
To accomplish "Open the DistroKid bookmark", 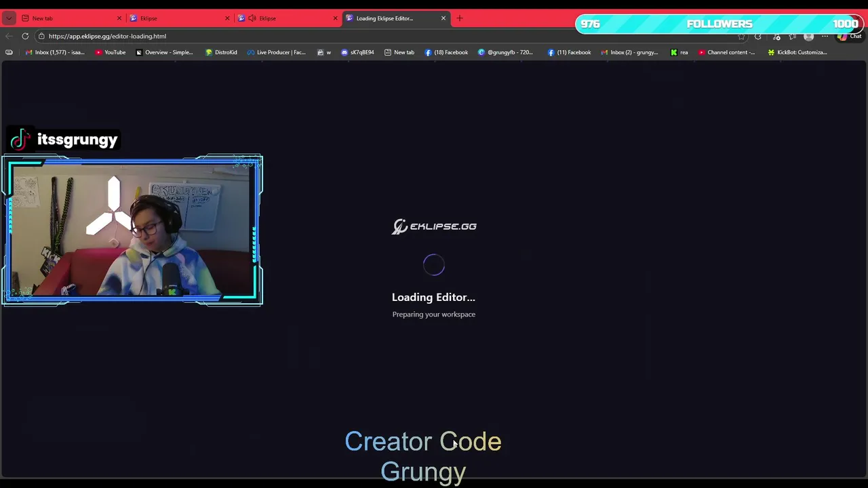I will pyautogui.click(x=221, y=52).
